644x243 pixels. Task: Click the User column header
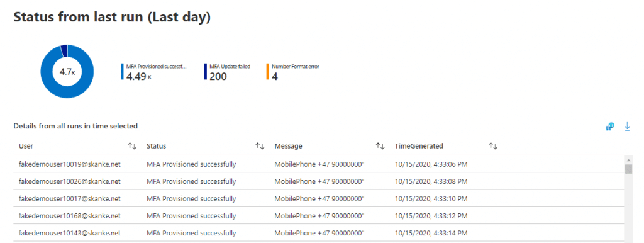(26, 146)
